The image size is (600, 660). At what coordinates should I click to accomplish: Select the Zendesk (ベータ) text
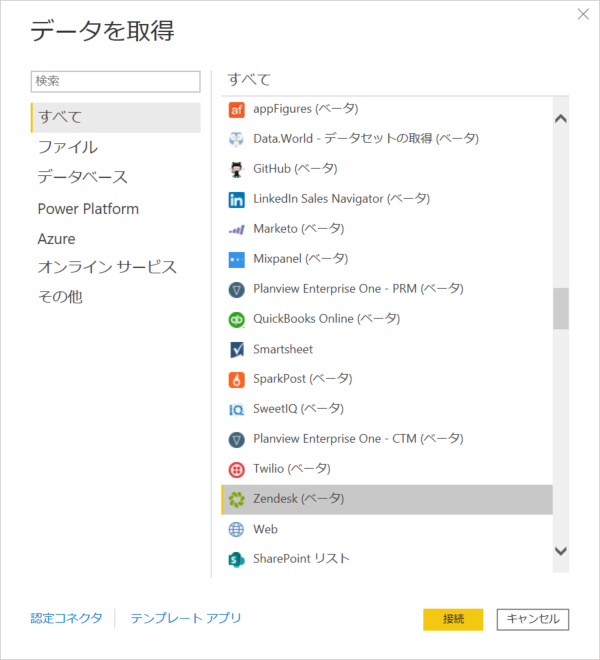pyautogui.click(x=299, y=499)
